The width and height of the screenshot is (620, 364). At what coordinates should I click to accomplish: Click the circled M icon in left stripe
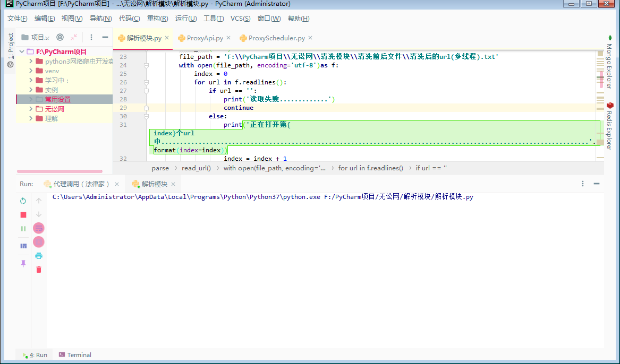[11, 64]
